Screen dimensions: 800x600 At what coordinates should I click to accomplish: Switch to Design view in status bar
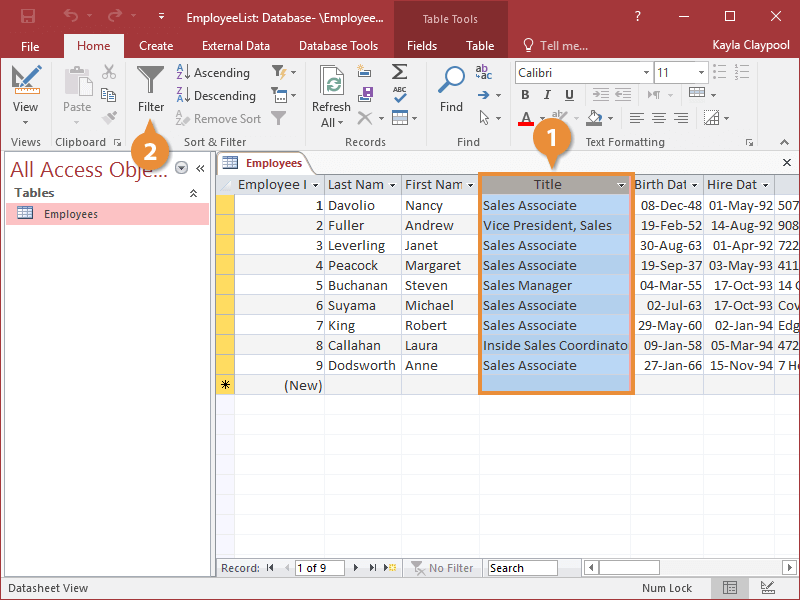pyautogui.click(x=767, y=588)
